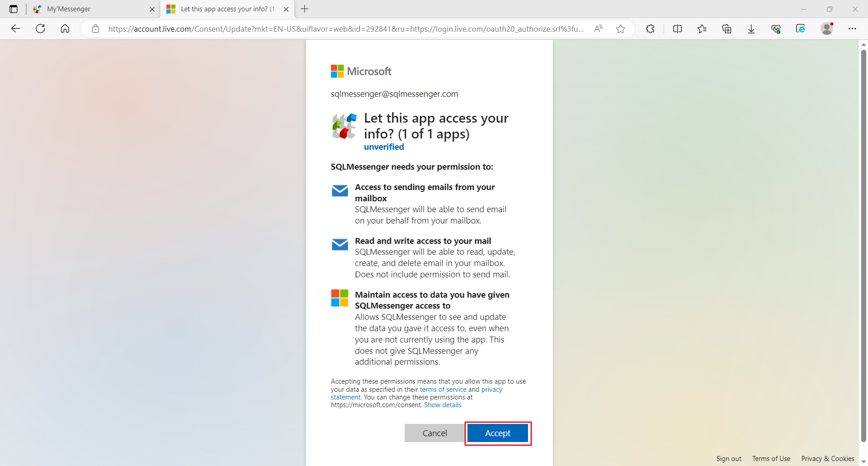This screenshot has width=868, height=466.
Task: Open Privacy & Cookies footer link
Action: coord(828,458)
